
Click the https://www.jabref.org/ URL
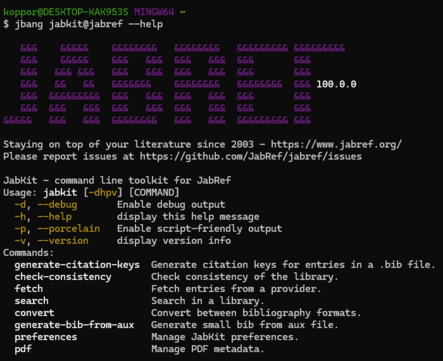tap(336, 145)
